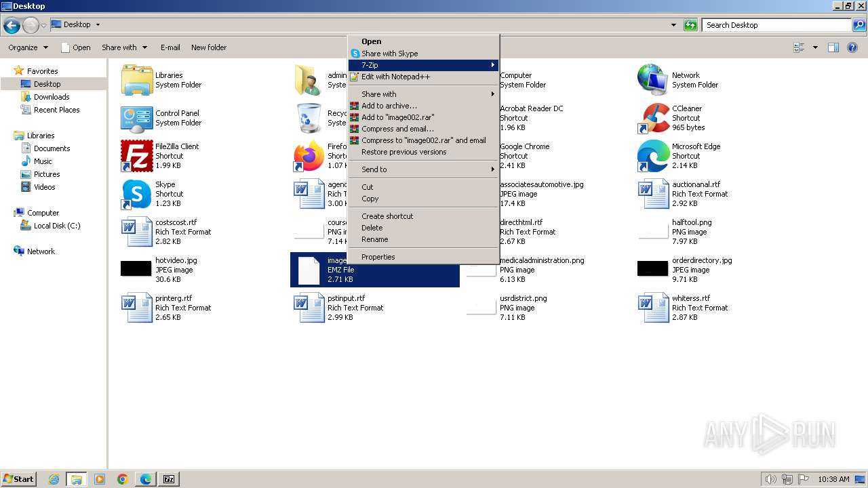Open Chrome from the taskbar
This screenshot has height=488, width=868.
click(x=123, y=479)
